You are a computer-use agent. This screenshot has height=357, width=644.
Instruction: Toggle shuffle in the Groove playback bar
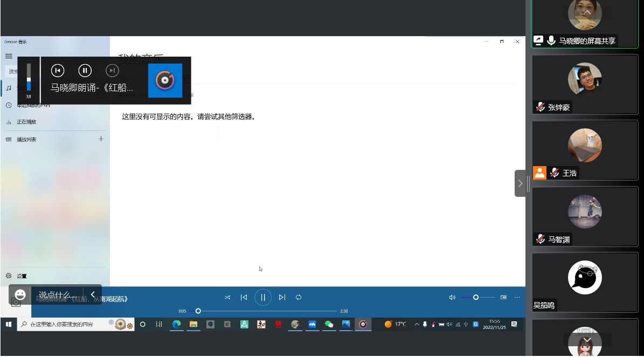[227, 297]
